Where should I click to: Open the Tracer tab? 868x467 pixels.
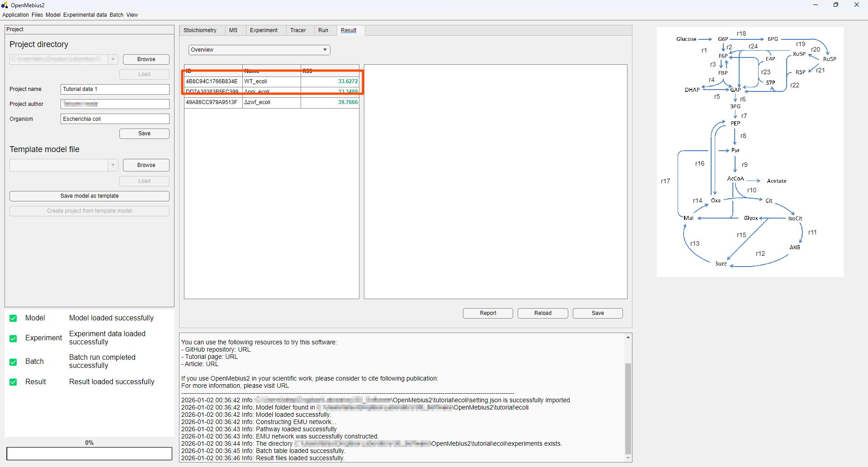click(x=298, y=30)
